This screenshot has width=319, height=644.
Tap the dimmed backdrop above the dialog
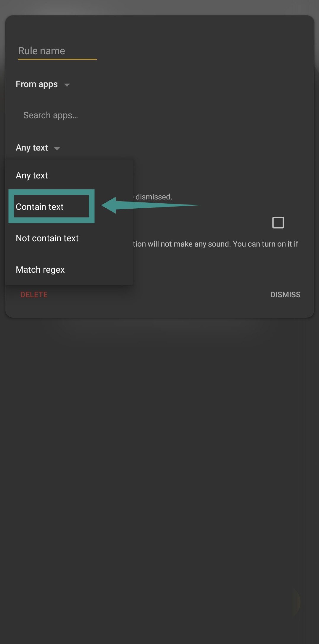click(159, 7)
